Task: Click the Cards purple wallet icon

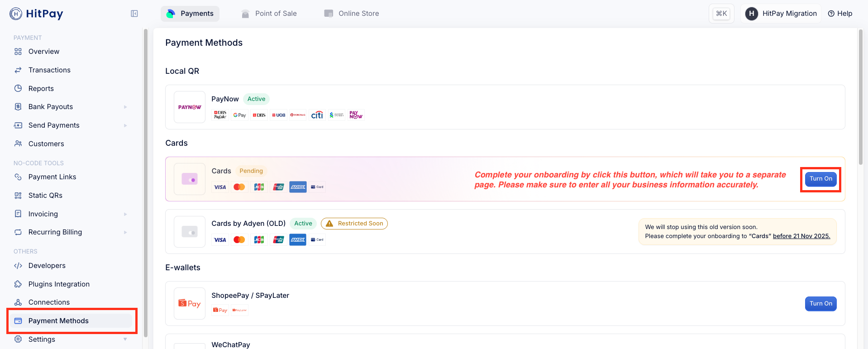Action: point(190,179)
